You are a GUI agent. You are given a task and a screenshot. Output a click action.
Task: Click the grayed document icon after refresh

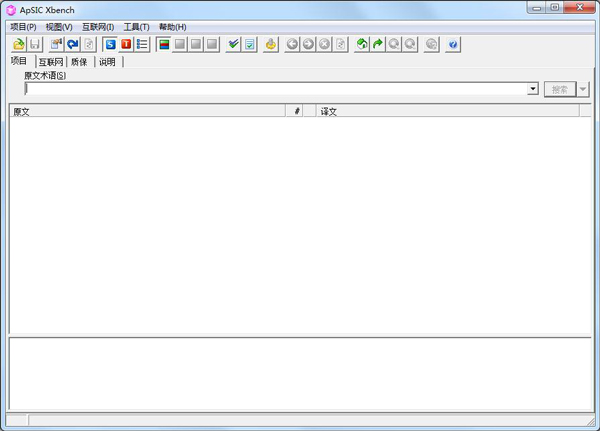[88, 44]
